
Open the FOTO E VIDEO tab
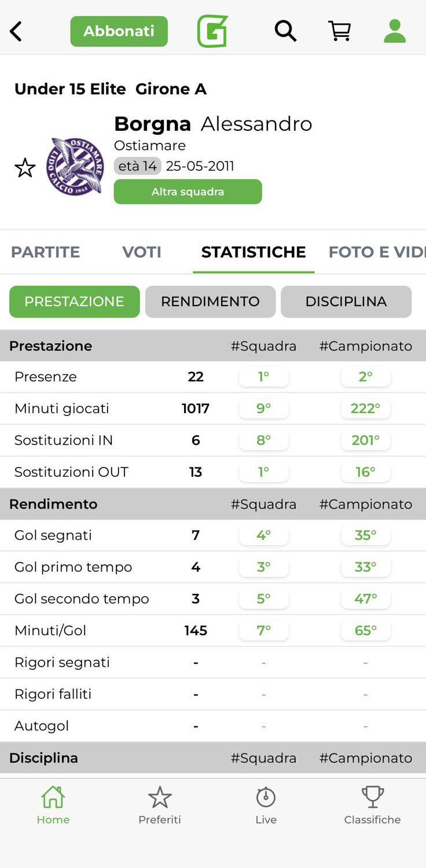click(x=376, y=252)
